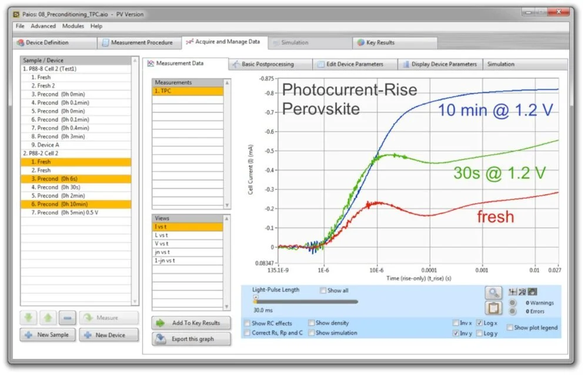Screen dimensions: 588x375
Task: Switch to Measurement Procedure tab
Action: pos(140,43)
